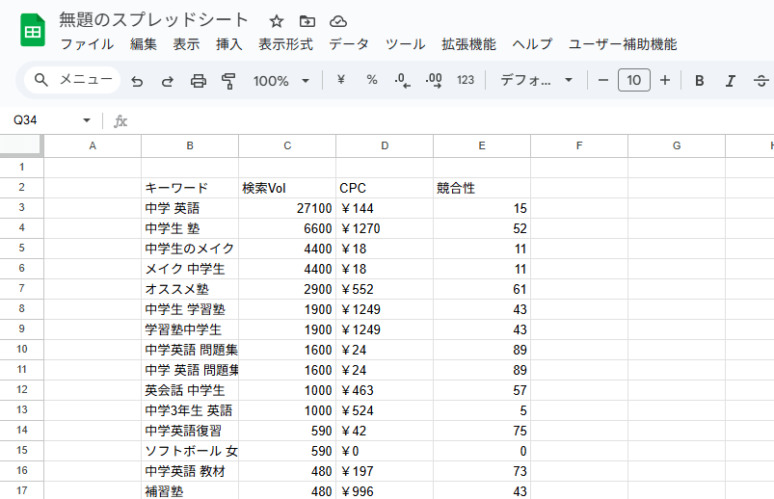Select cell containing 英会話 中学生
This screenshot has height=499, width=774.
190,390
